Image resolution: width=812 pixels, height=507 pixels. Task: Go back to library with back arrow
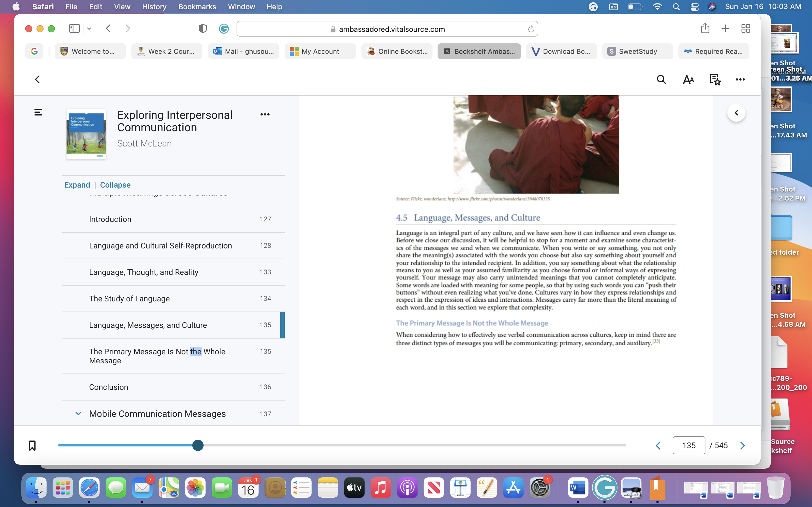click(37, 79)
